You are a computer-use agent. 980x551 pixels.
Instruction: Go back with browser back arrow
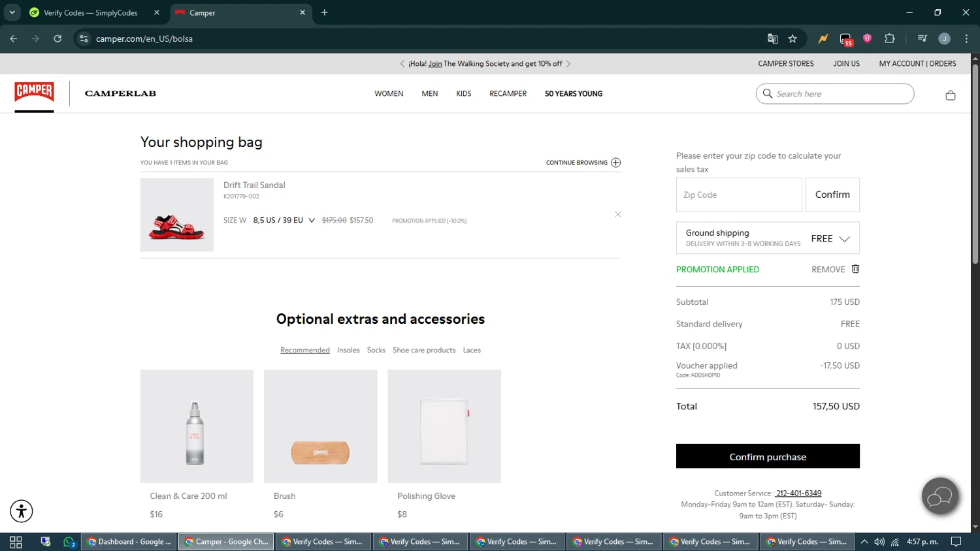(x=14, y=39)
